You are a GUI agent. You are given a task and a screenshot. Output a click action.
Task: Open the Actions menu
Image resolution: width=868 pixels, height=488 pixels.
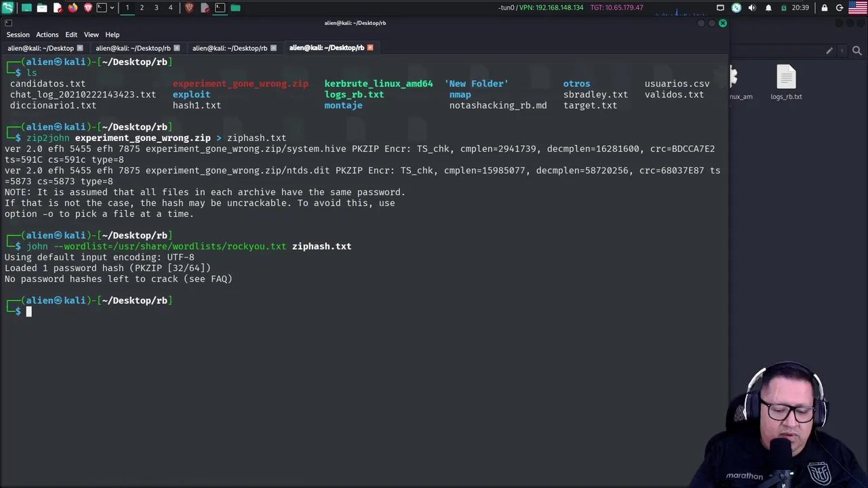pos(47,35)
